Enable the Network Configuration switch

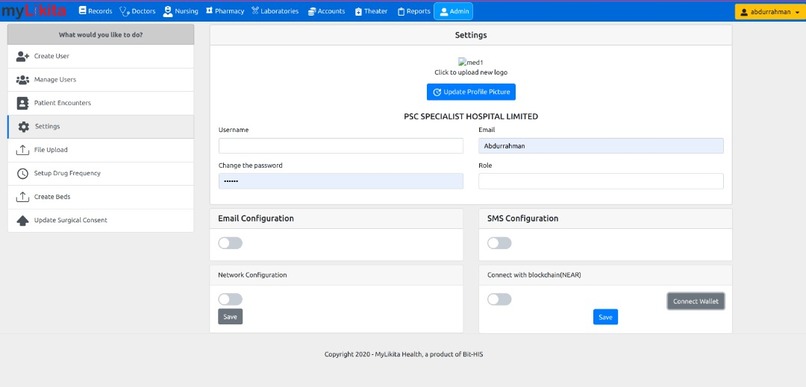pos(230,299)
